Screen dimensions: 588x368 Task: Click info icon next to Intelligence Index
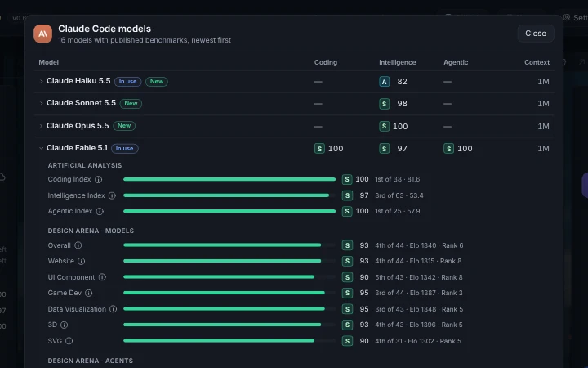[x=112, y=195]
